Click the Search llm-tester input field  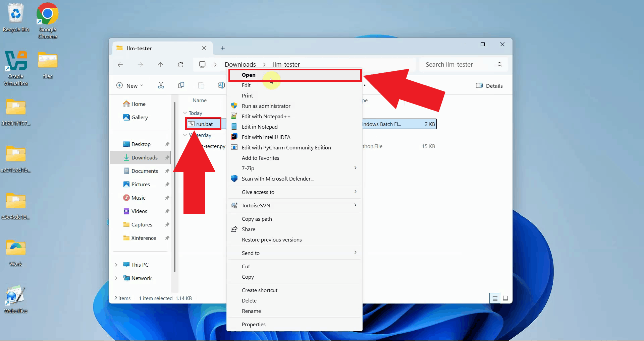(x=460, y=64)
